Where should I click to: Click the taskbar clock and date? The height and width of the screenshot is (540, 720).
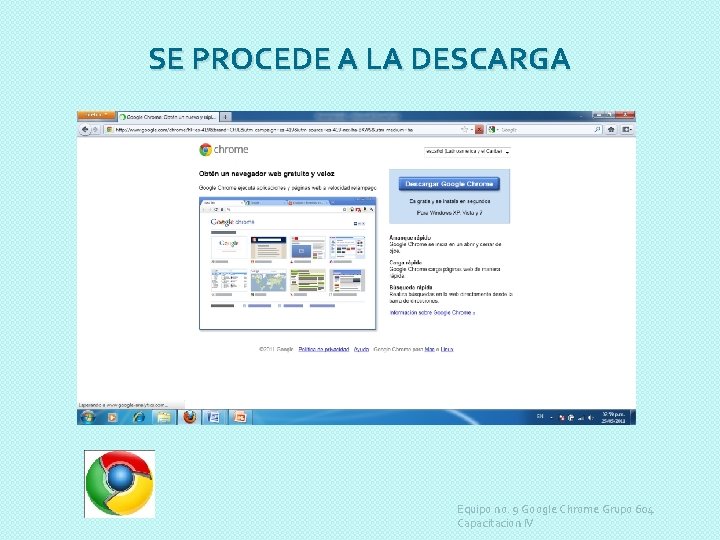[x=613, y=417]
